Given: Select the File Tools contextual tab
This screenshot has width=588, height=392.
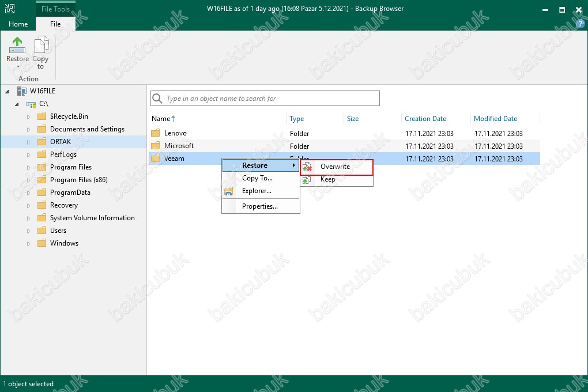Looking at the screenshot, I should pos(55,9).
